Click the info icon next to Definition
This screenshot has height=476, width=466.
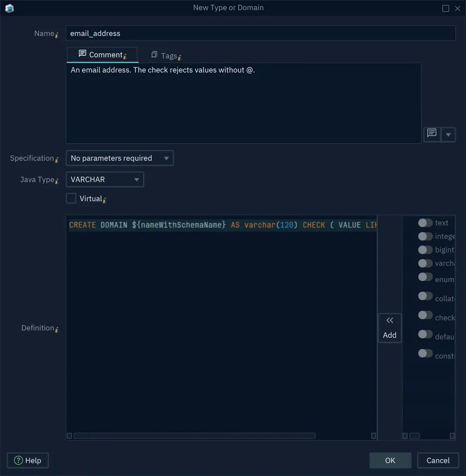57,329
